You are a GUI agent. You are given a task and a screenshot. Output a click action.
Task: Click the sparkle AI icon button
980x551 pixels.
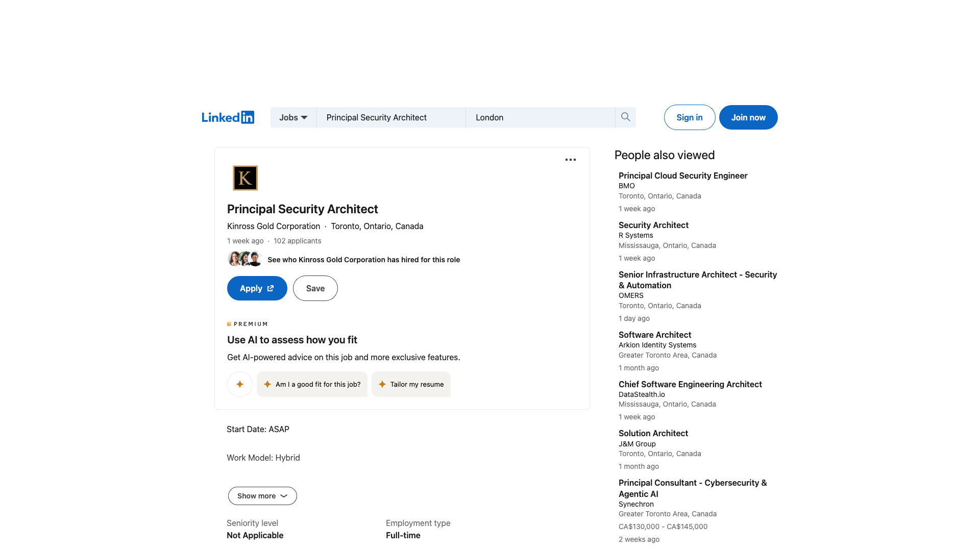point(240,384)
